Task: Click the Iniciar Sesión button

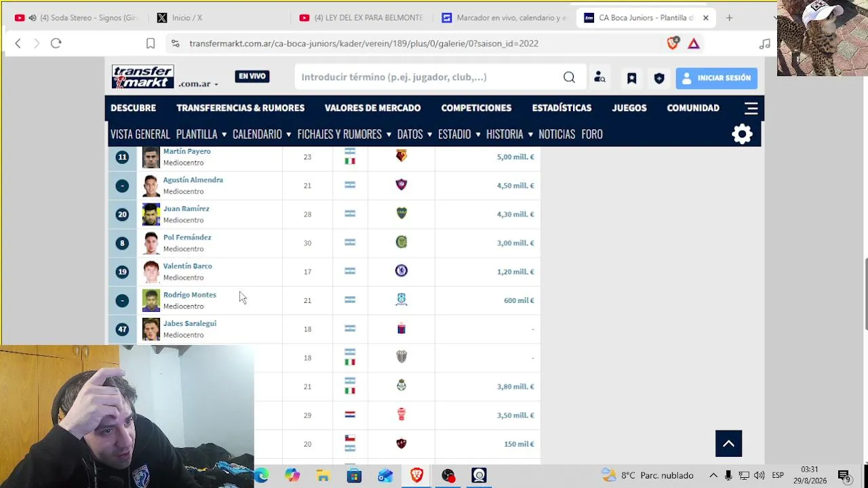Action: coord(716,78)
